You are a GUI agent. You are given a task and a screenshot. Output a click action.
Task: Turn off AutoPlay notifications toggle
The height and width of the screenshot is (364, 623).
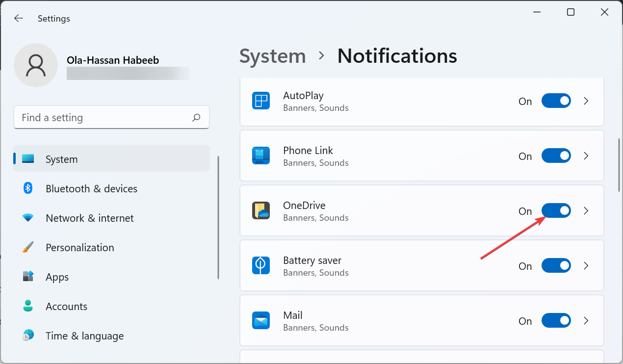pyautogui.click(x=556, y=101)
